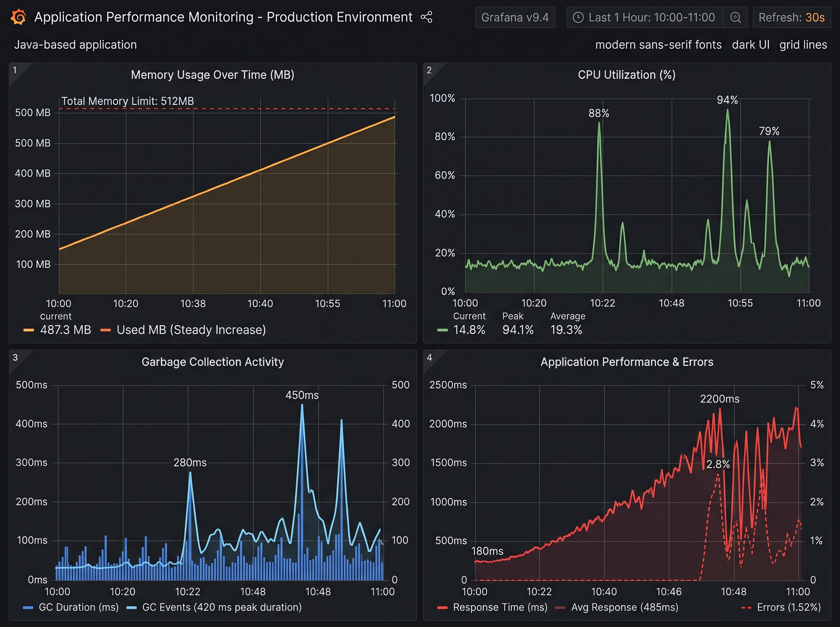The height and width of the screenshot is (627, 840).
Task: Click the CPU Peak 94.1% value
Action: pos(518,330)
